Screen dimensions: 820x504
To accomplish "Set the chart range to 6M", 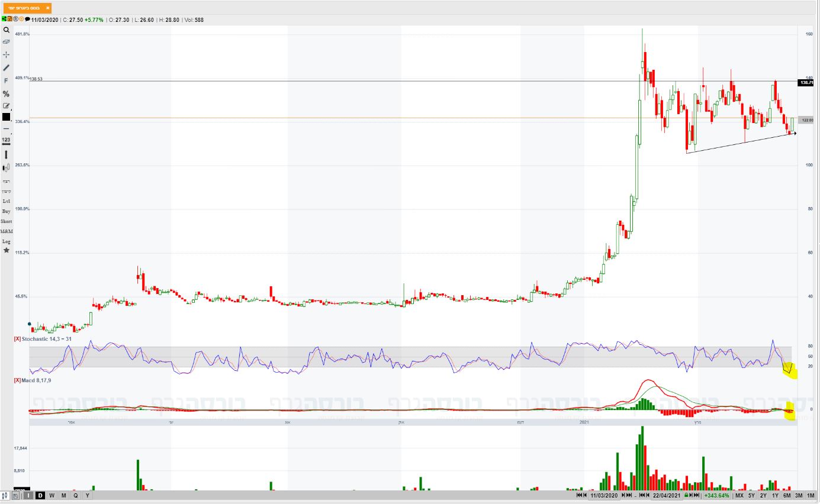I will (787, 495).
